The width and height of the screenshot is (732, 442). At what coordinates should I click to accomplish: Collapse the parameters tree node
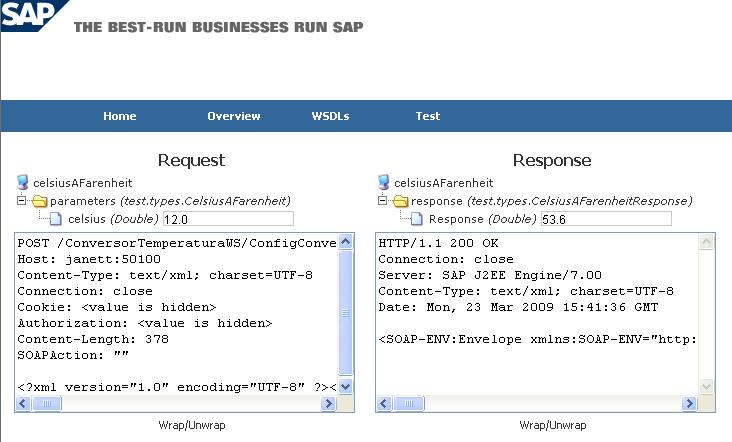21,201
